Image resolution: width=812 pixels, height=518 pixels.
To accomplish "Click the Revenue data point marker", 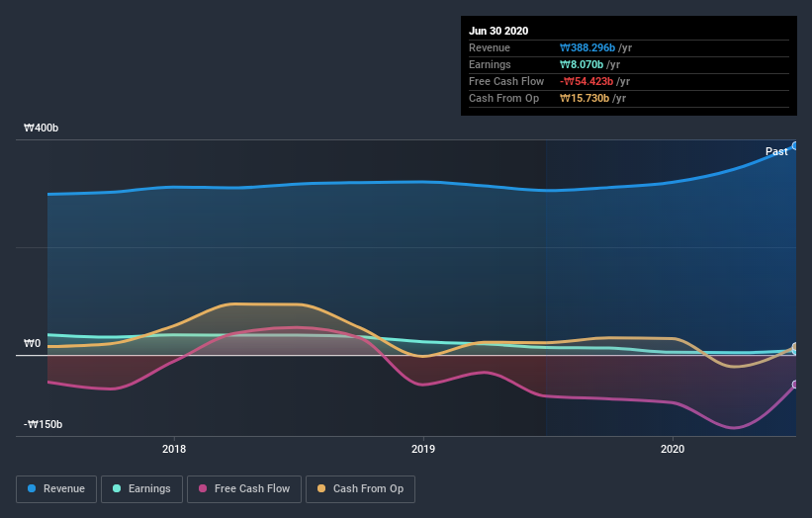I will 795,146.
